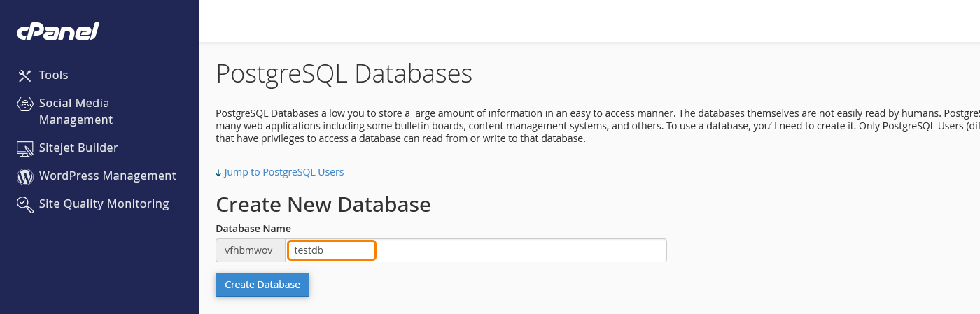Viewport: 980px width, 314px height.
Task: Open the Tools menu item label
Action: (54, 76)
